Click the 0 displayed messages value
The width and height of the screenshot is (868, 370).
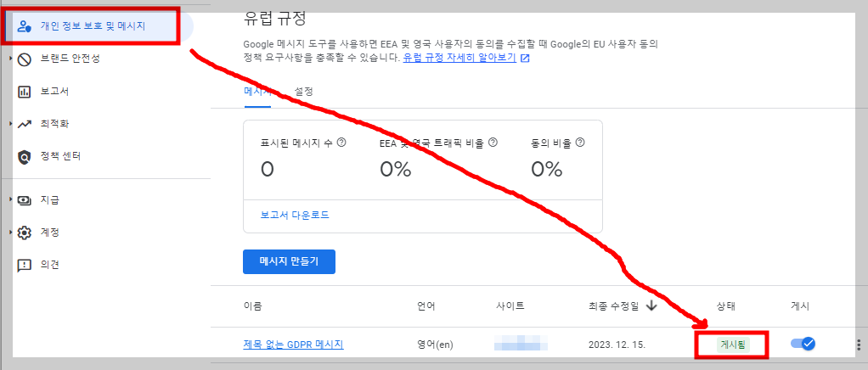pos(268,169)
